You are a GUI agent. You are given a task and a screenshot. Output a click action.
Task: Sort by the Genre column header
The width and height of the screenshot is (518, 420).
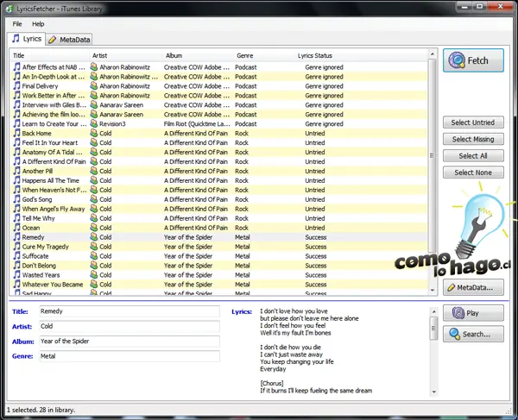[265, 55]
